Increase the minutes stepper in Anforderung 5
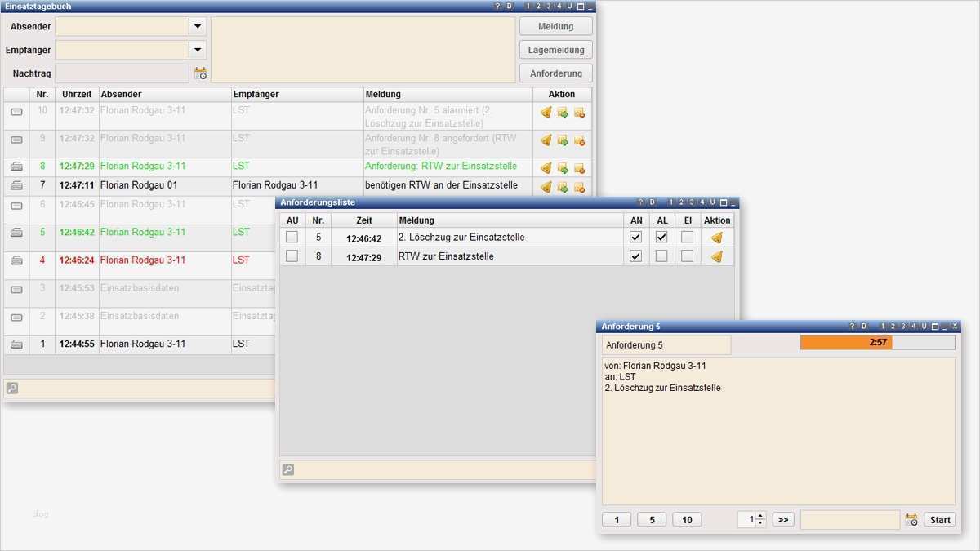This screenshot has height=551, width=980. point(761,516)
